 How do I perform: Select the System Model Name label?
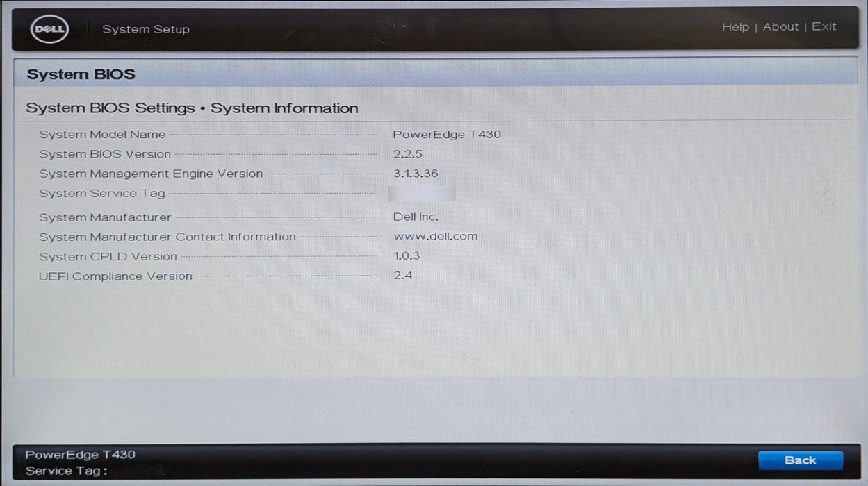(x=102, y=135)
